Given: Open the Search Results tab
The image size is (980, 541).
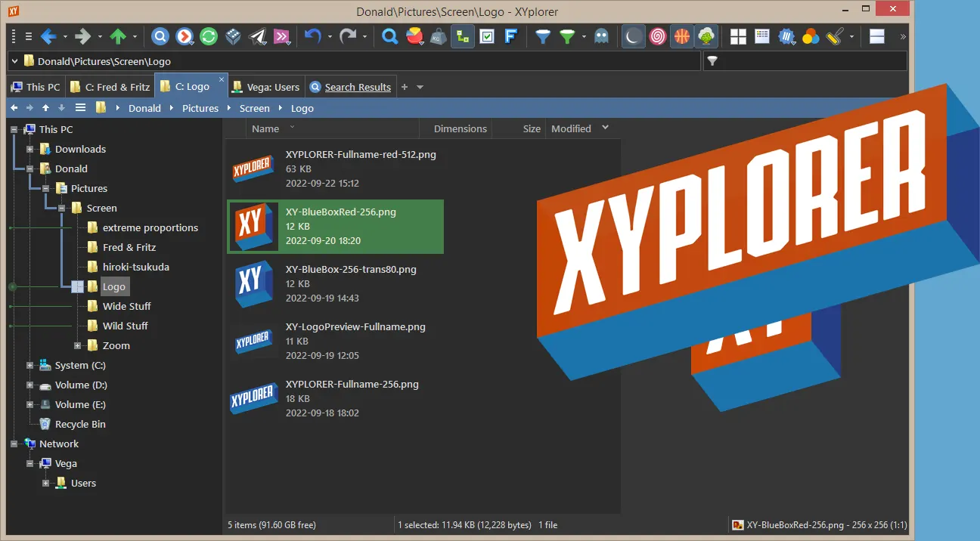Looking at the screenshot, I should pos(351,87).
